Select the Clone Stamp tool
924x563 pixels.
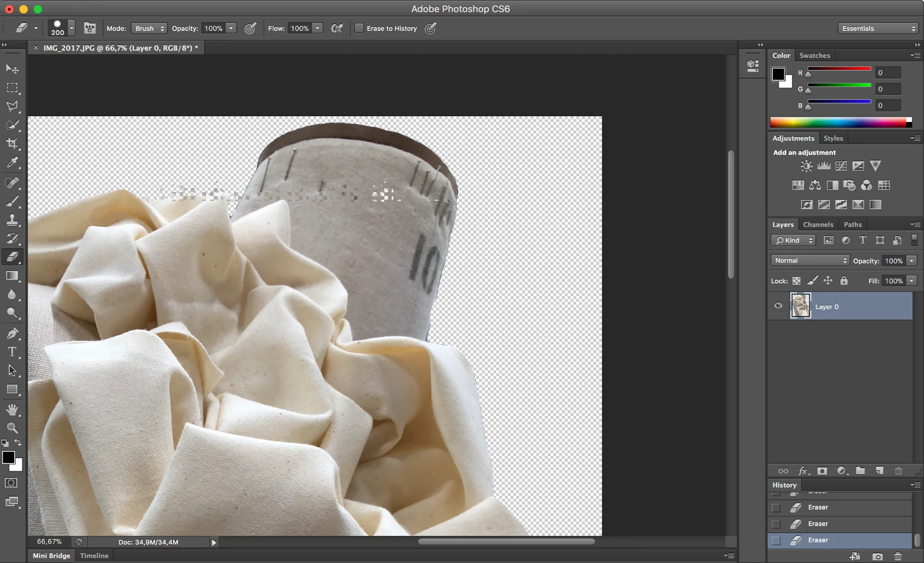point(12,220)
